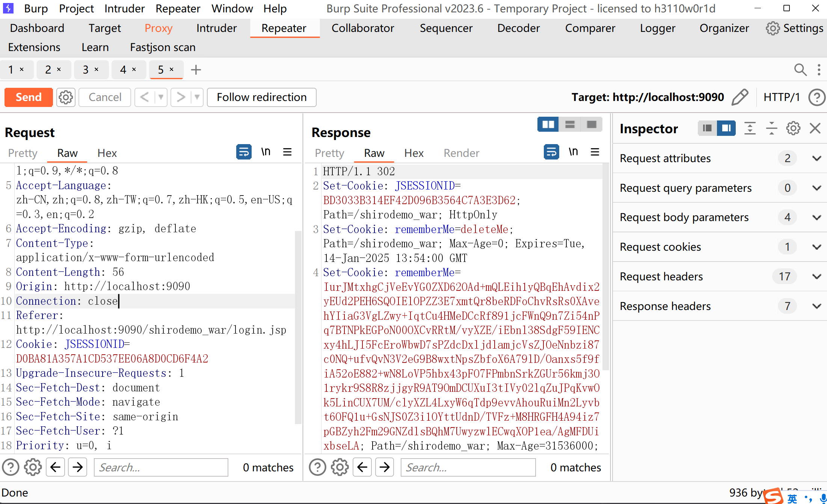This screenshot has height=504, width=827.
Task: Toggle word wrap in the Request panel
Action: 244,152
